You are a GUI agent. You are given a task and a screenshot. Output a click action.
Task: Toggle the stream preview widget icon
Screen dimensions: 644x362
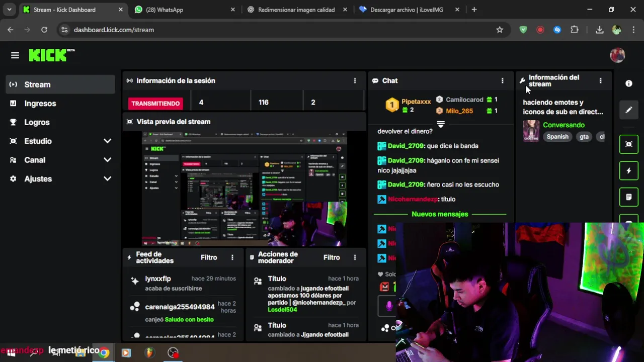pos(629,144)
